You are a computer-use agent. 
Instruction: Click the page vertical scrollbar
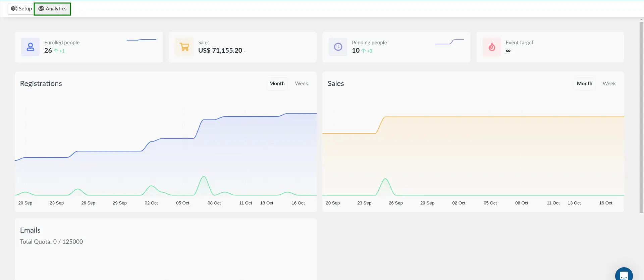[641, 118]
